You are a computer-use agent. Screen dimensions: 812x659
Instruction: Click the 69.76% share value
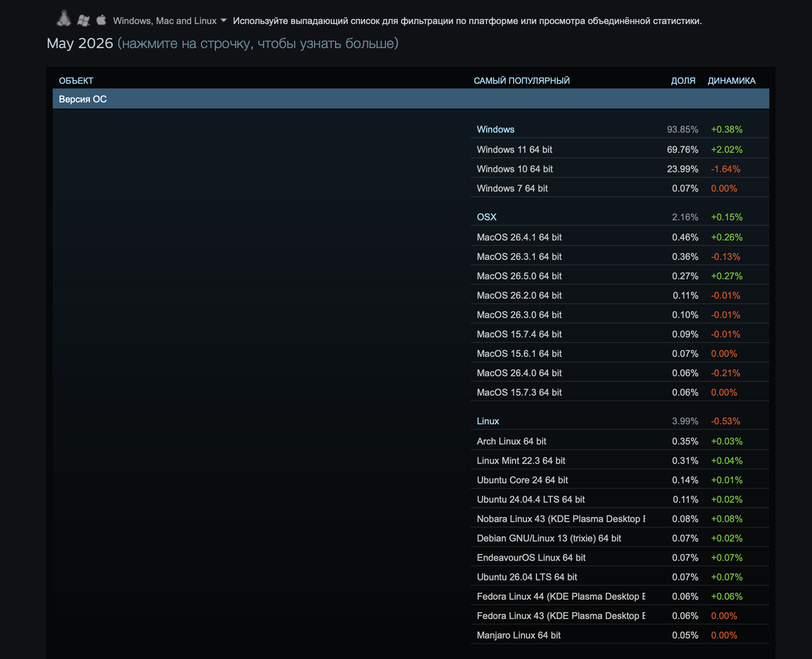point(683,149)
